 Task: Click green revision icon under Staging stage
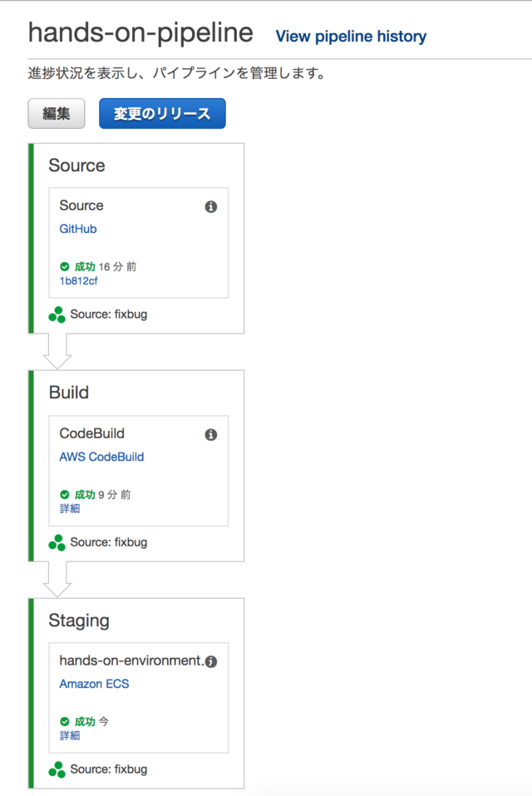tap(57, 769)
